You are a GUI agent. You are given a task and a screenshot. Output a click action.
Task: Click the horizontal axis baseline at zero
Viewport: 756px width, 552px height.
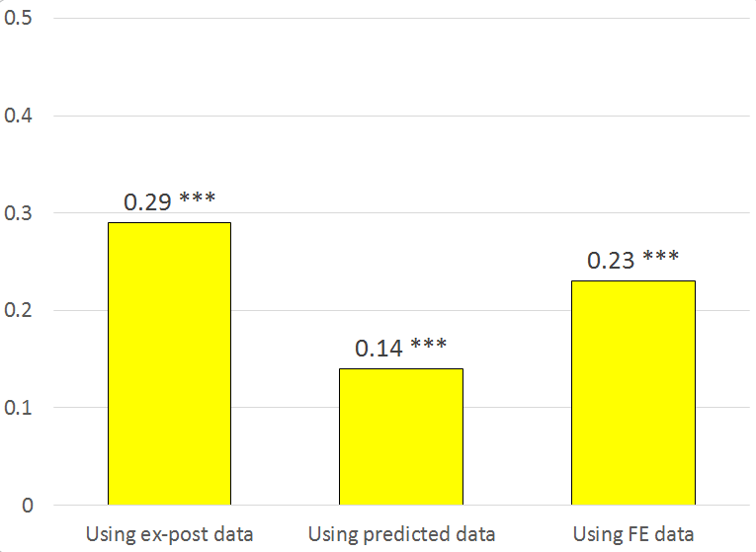point(287,505)
